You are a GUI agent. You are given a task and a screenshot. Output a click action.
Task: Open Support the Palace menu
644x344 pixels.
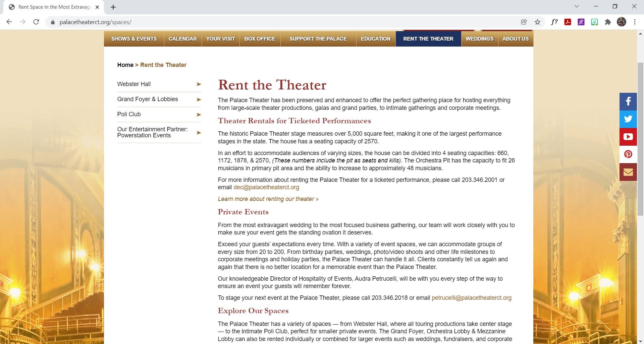318,39
